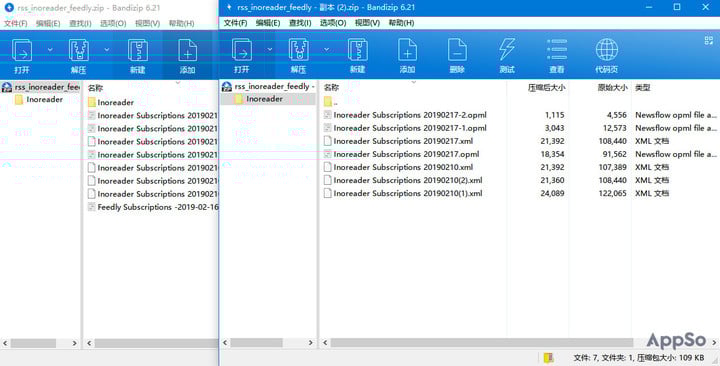
Task: Select Inoreader folder in left window tree
Action: [44, 99]
